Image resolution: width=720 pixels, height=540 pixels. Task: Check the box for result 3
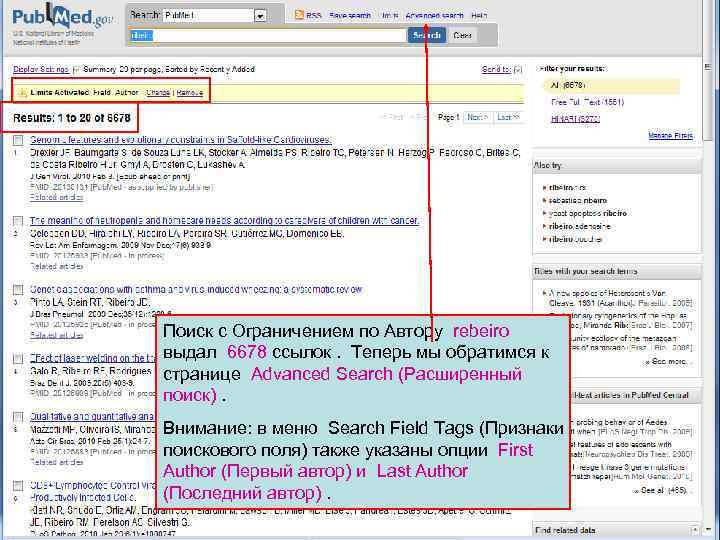tap(18, 290)
